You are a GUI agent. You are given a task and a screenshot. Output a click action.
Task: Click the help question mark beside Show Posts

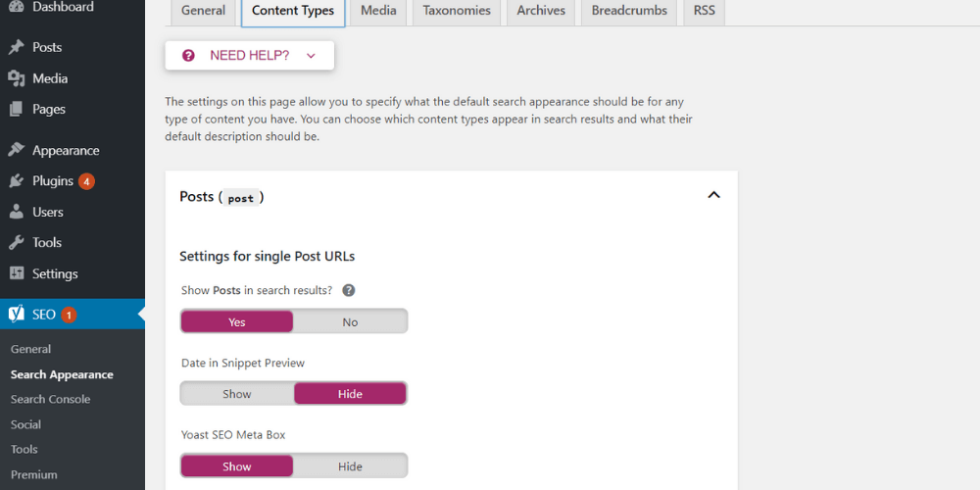(348, 291)
